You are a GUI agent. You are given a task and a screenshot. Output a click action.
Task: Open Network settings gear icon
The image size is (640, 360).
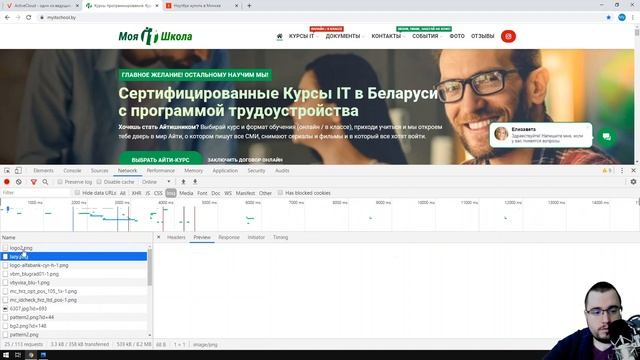click(633, 182)
